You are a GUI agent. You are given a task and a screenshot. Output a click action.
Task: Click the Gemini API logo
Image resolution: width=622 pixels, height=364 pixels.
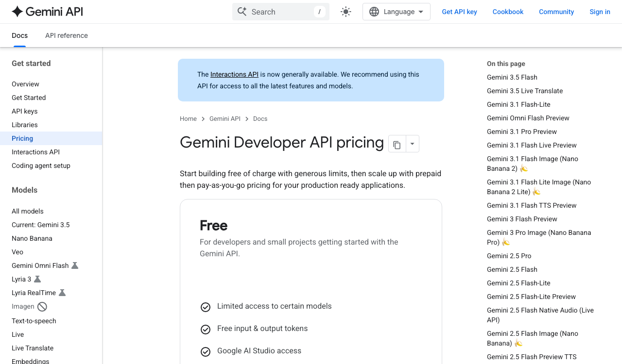point(47,12)
